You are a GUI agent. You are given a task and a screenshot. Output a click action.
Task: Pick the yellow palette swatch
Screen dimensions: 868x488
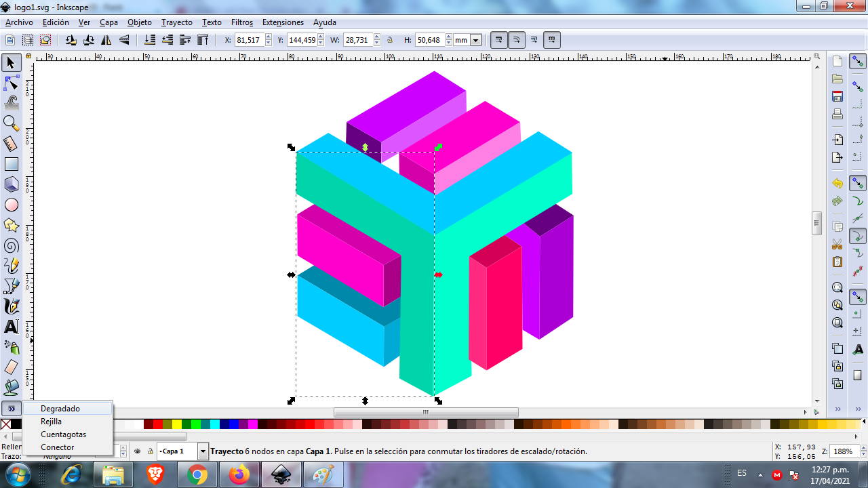177,424
